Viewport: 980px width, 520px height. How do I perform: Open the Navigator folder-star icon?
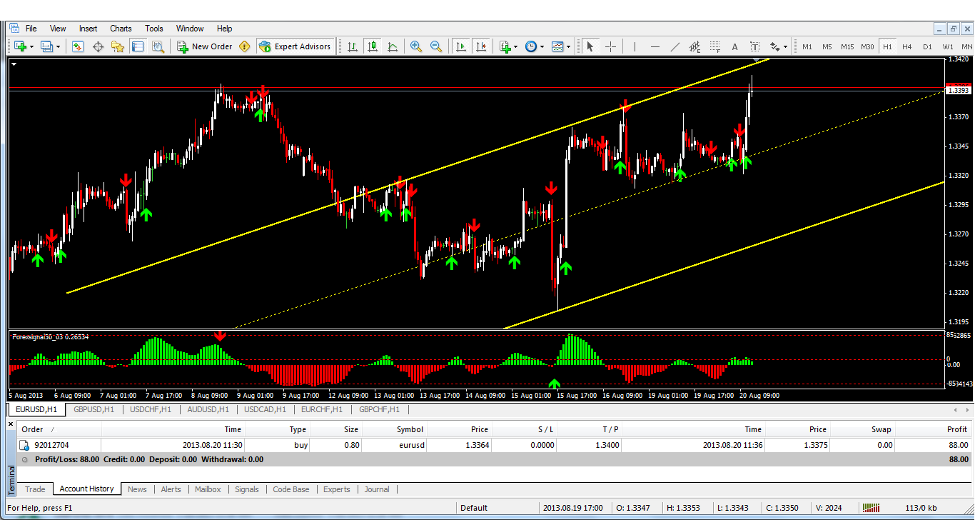pos(118,46)
